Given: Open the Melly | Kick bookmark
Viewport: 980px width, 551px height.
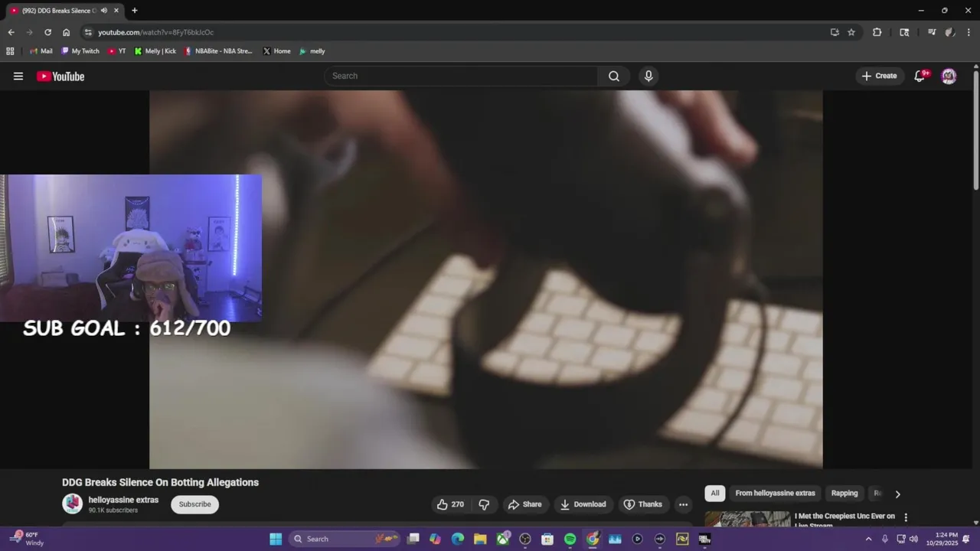Looking at the screenshot, I should pyautogui.click(x=155, y=51).
